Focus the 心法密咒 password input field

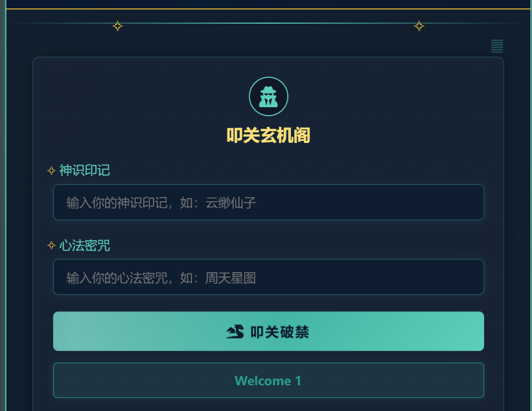pos(268,277)
